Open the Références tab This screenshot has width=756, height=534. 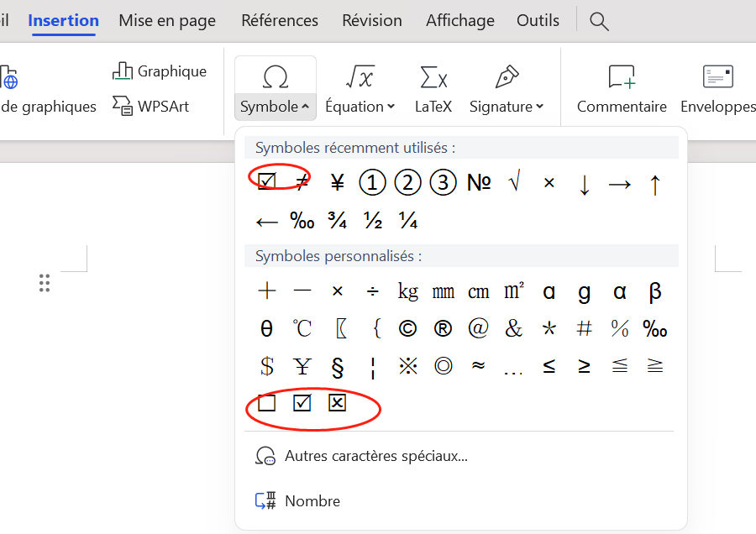pyautogui.click(x=280, y=21)
